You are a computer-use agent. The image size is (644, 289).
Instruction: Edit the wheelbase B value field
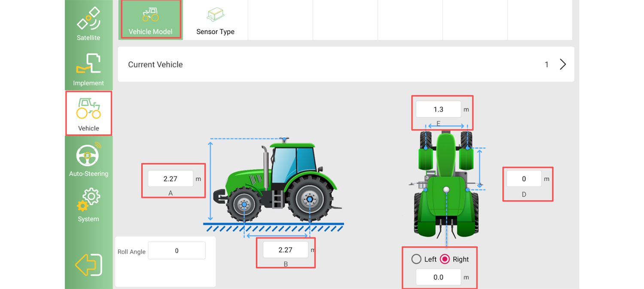(x=286, y=250)
